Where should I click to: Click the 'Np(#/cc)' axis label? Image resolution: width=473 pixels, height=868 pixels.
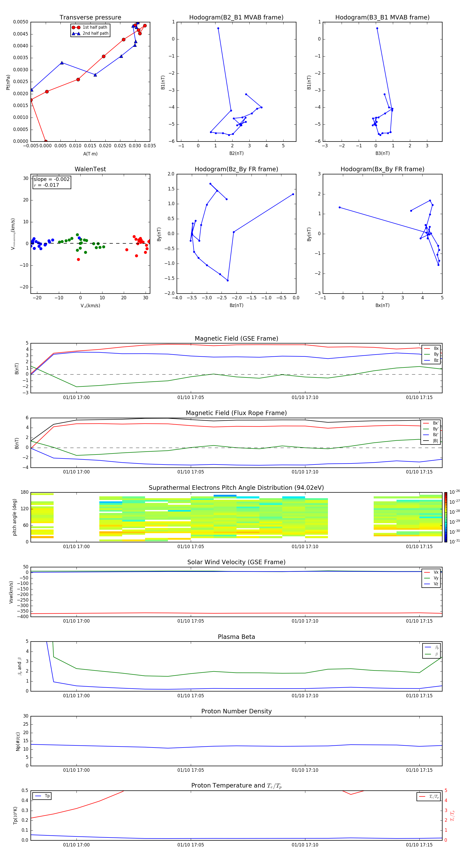tap(18, 741)
